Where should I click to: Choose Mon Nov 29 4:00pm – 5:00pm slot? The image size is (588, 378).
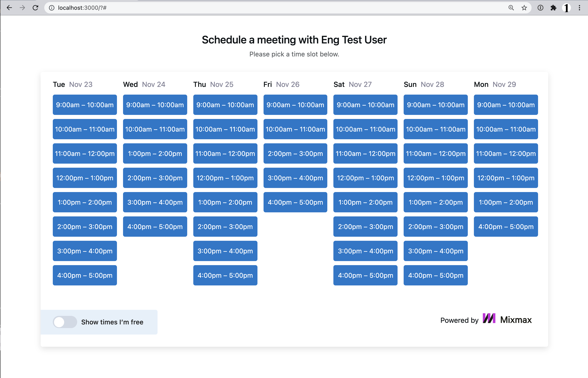(506, 227)
